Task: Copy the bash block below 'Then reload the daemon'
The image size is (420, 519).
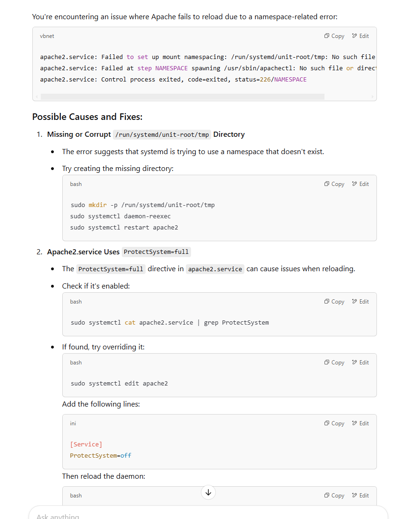Action: coord(334,496)
